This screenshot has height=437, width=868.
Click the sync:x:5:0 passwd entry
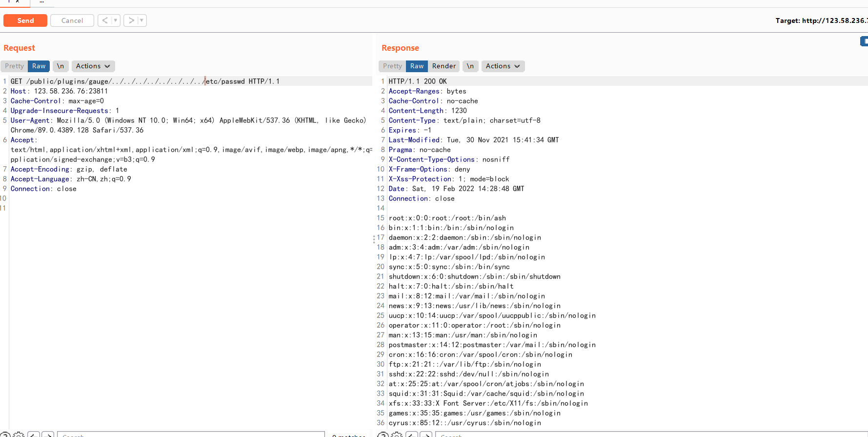click(x=449, y=267)
